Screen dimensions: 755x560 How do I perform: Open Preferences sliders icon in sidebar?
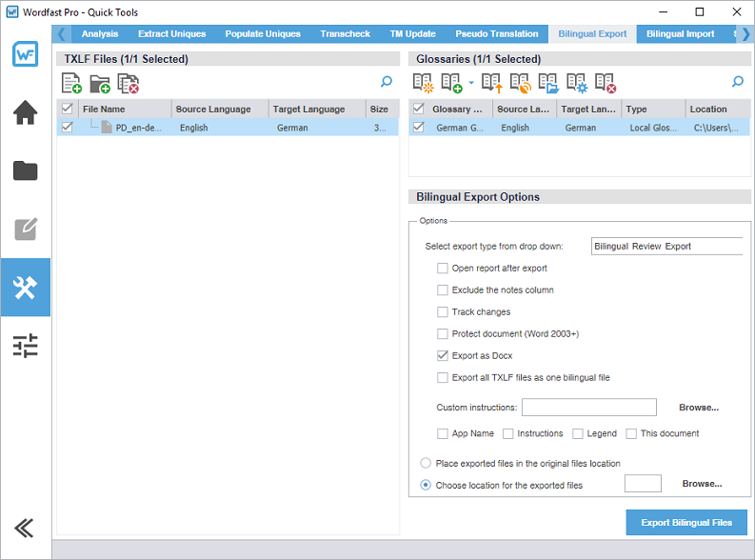point(26,346)
